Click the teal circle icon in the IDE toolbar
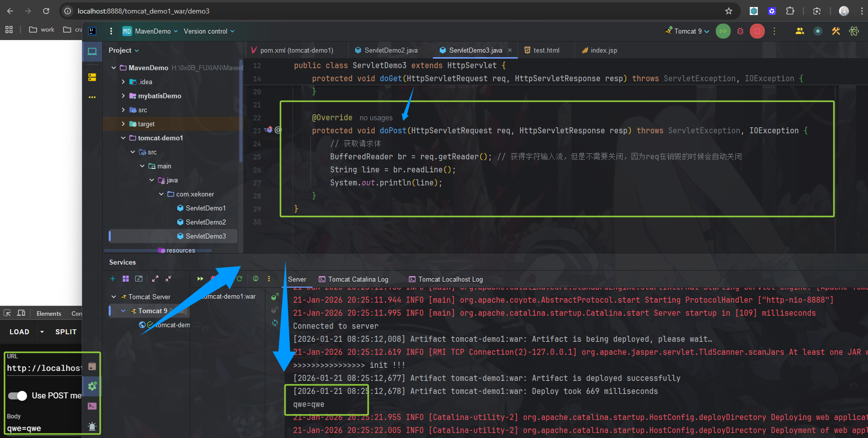 pos(818,31)
